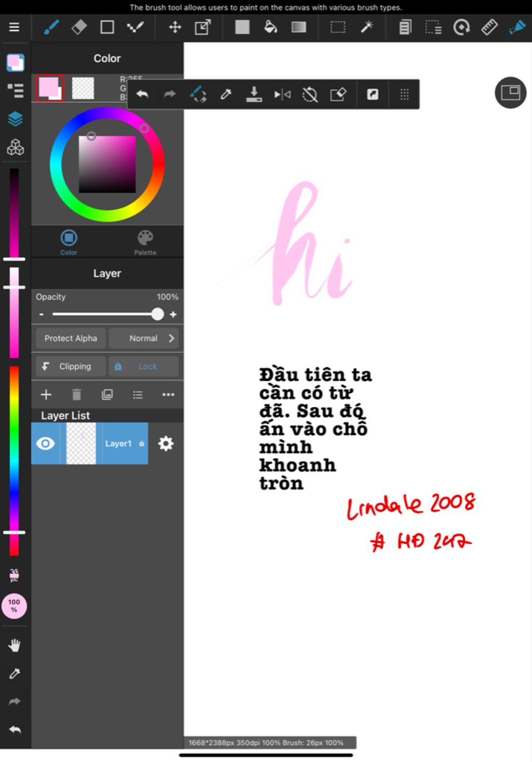
Task: Switch to the Palette tab
Action: 145,243
